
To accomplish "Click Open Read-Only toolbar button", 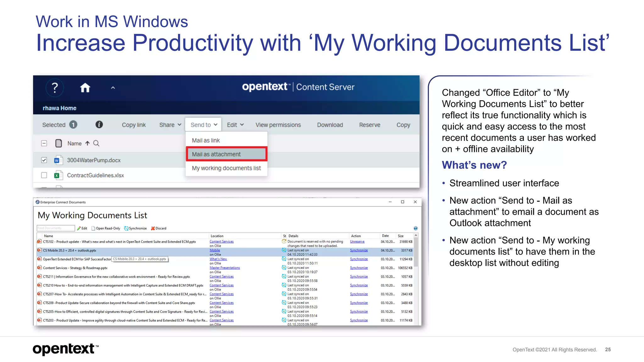I will pos(106,228).
